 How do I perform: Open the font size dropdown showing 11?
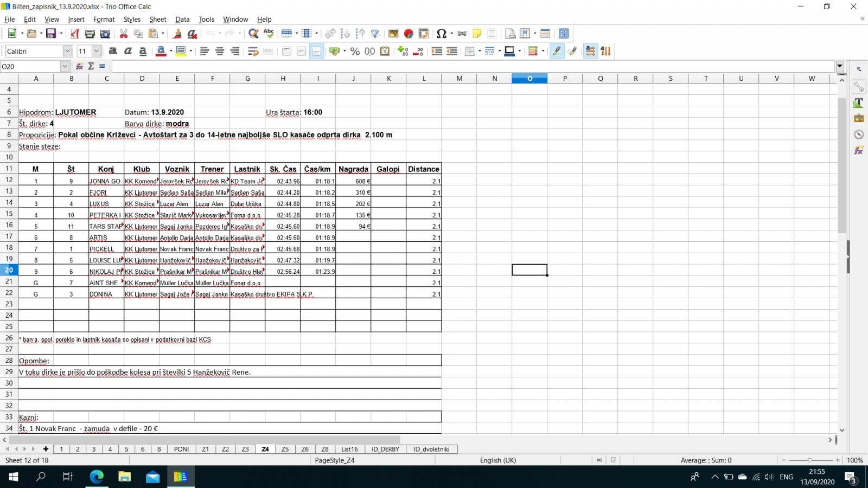pos(97,51)
